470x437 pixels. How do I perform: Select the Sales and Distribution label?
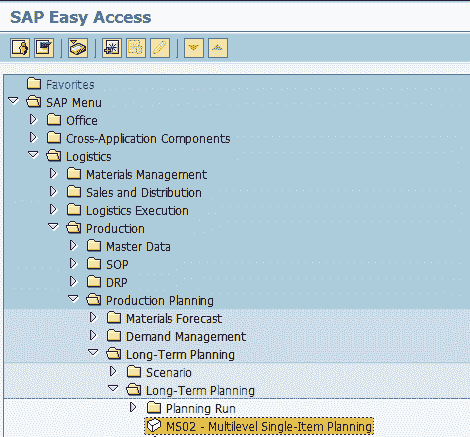tap(144, 192)
